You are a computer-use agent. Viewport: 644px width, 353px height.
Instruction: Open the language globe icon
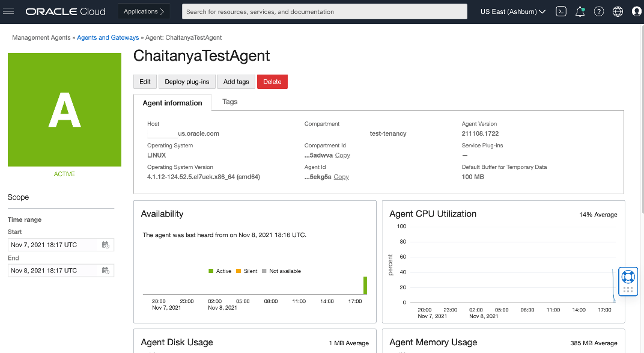618,11
